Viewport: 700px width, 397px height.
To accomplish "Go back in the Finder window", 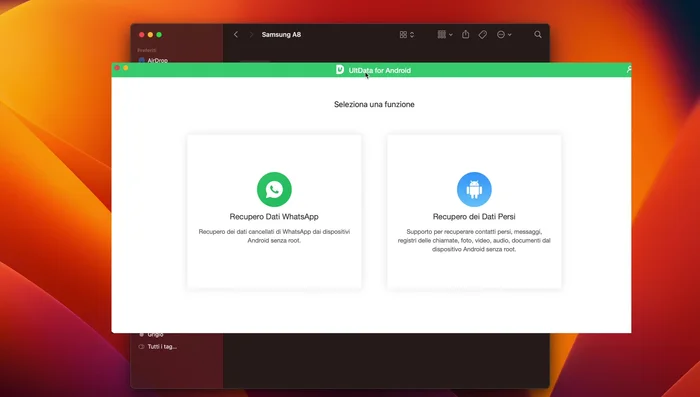I will [x=236, y=34].
